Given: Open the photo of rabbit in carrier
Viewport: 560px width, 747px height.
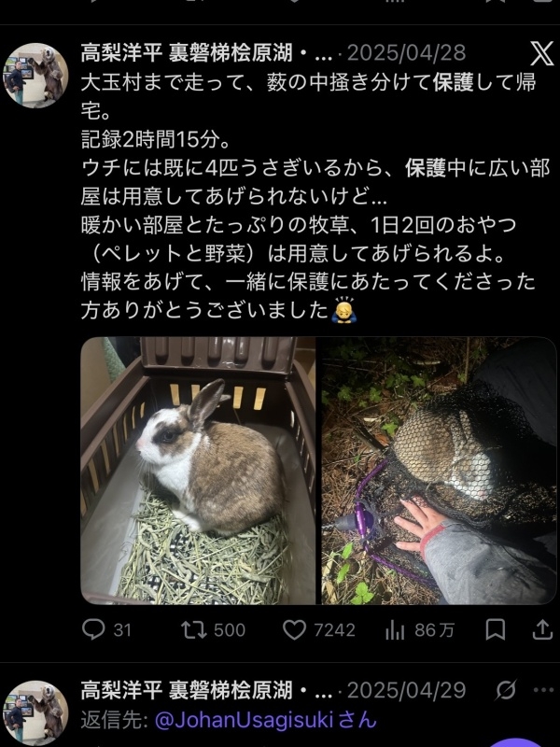Looking at the screenshot, I should click(x=198, y=471).
